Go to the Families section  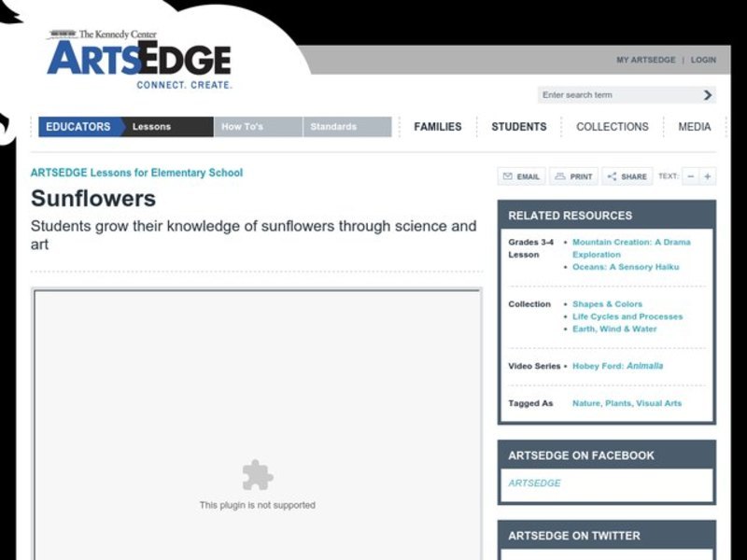tap(437, 127)
